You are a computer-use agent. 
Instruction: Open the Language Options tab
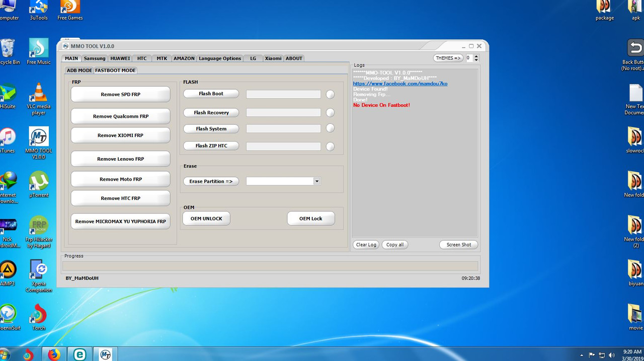[220, 58]
